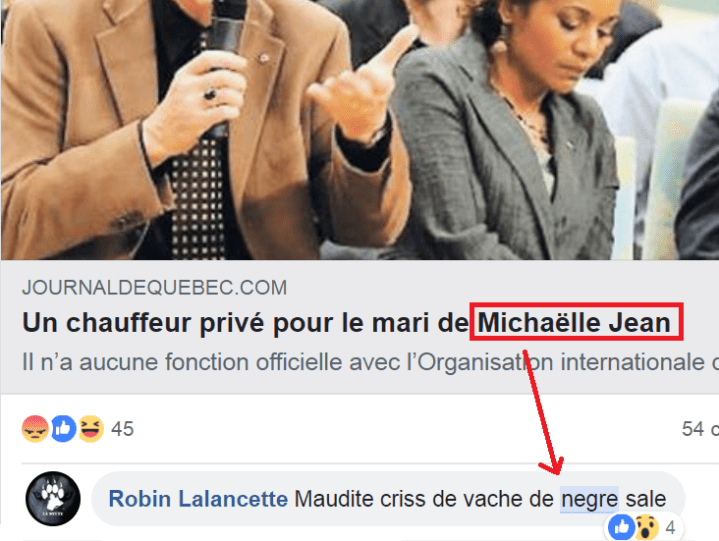
Task: Click the blue like reaction icon beside 45
Action: tap(63, 429)
